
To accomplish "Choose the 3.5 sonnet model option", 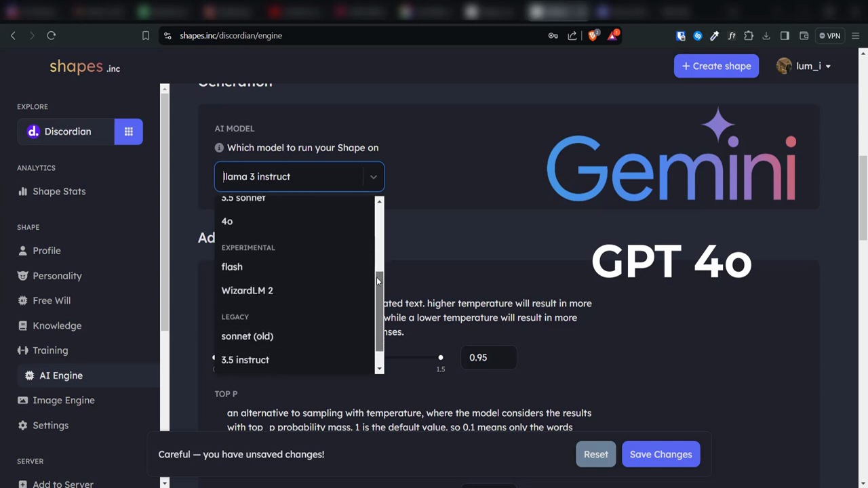I will [295, 200].
